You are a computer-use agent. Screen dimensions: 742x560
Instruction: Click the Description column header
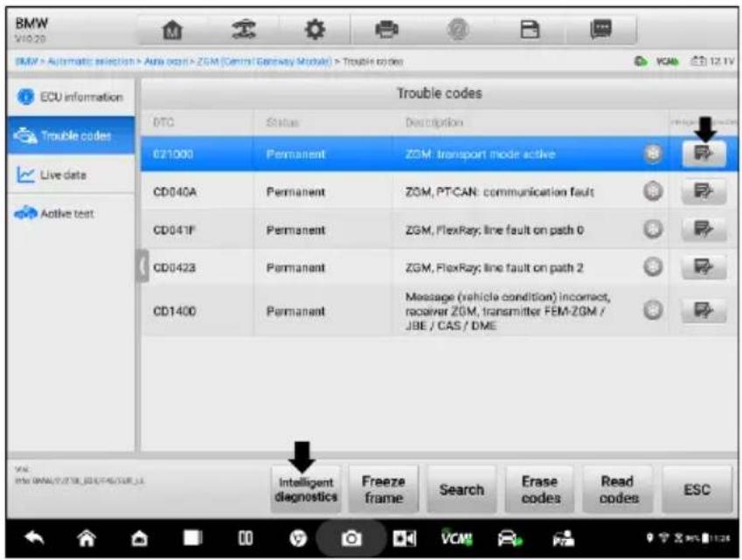[x=434, y=122]
